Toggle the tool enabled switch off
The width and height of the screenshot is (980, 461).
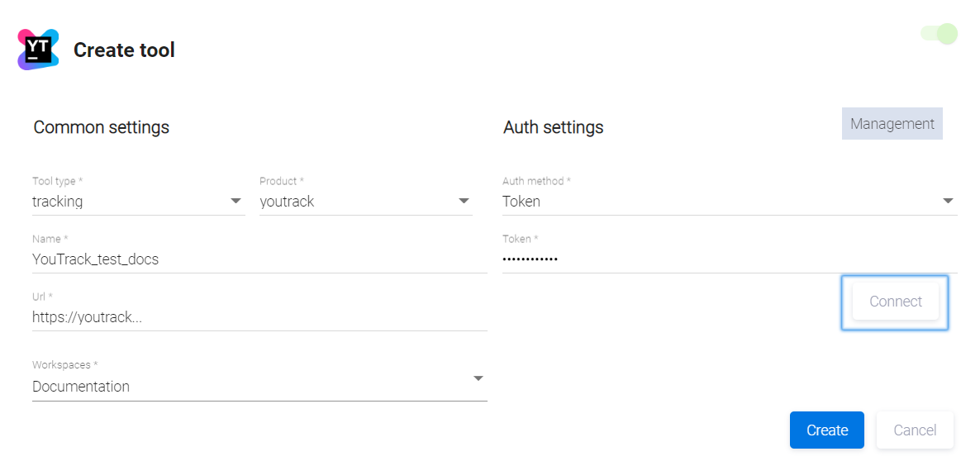coord(940,34)
